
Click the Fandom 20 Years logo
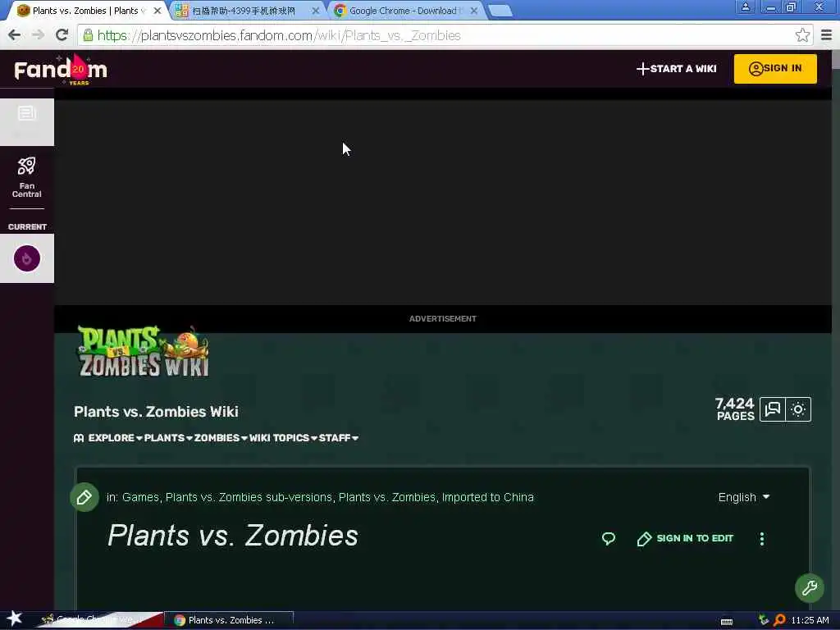pos(61,70)
